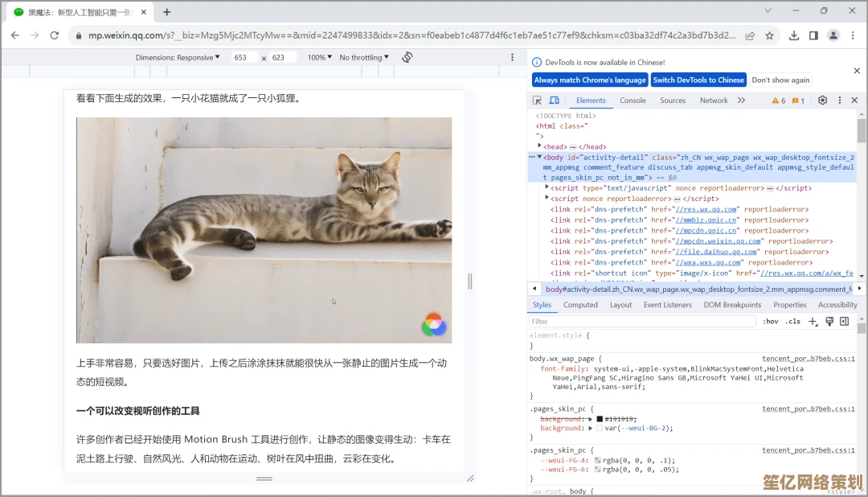The width and height of the screenshot is (868, 497).
Task: Close the DevTools panel
Action: click(x=854, y=101)
